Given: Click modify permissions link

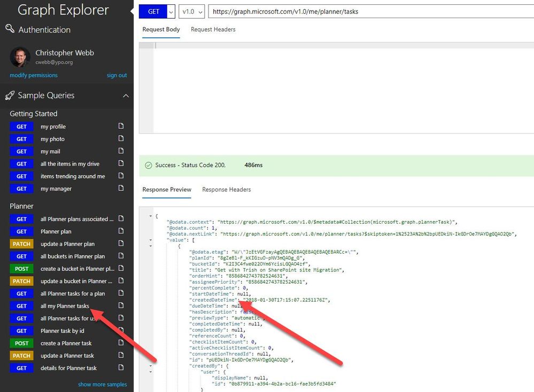Looking at the screenshot, I should pos(34,75).
